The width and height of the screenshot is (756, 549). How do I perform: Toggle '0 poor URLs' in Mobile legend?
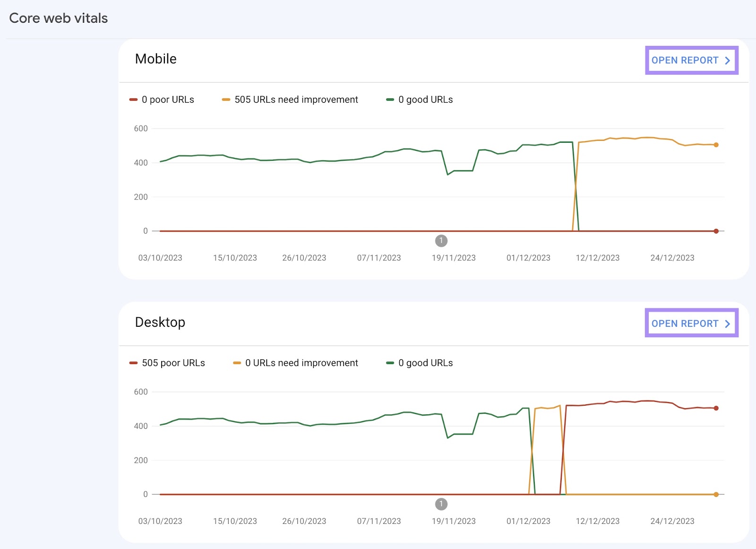[x=163, y=99]
